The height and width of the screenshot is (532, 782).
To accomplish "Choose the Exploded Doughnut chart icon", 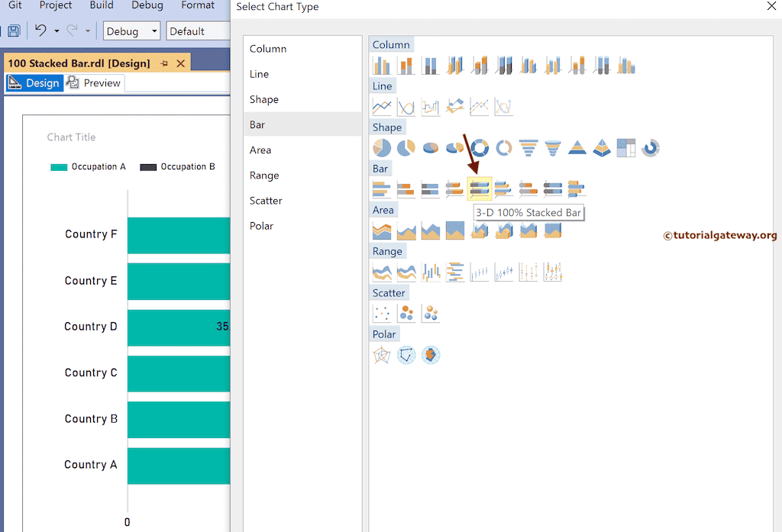I will 504,148.
